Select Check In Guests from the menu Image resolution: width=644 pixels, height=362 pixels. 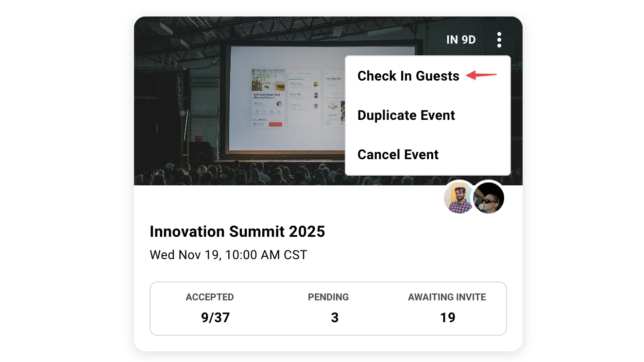[x=408, y=76]
